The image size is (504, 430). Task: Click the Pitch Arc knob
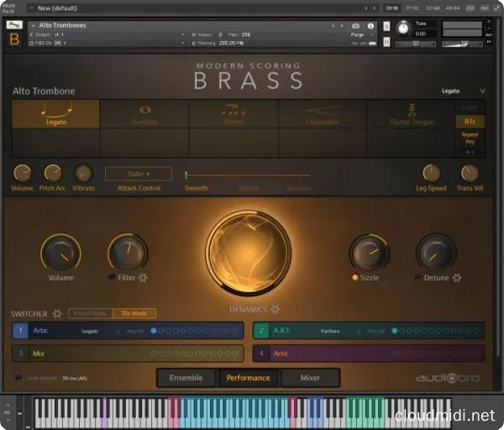[x=52, y=173]
